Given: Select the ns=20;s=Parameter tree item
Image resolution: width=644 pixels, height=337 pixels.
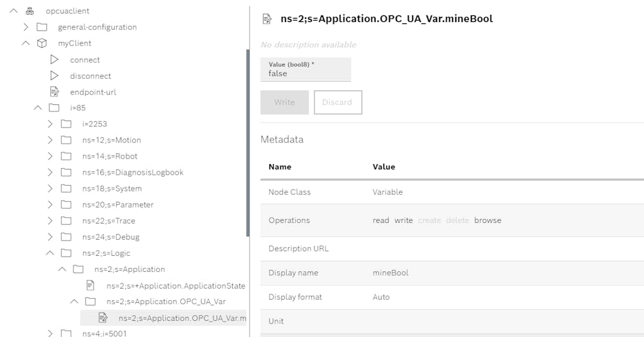Looking at the screenshot, I should click(118, 204).
